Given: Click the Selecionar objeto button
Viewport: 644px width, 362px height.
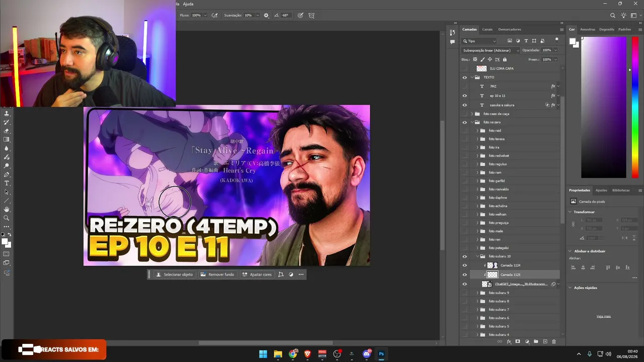Looking at the screenshot, I should (x=174, y=275).
